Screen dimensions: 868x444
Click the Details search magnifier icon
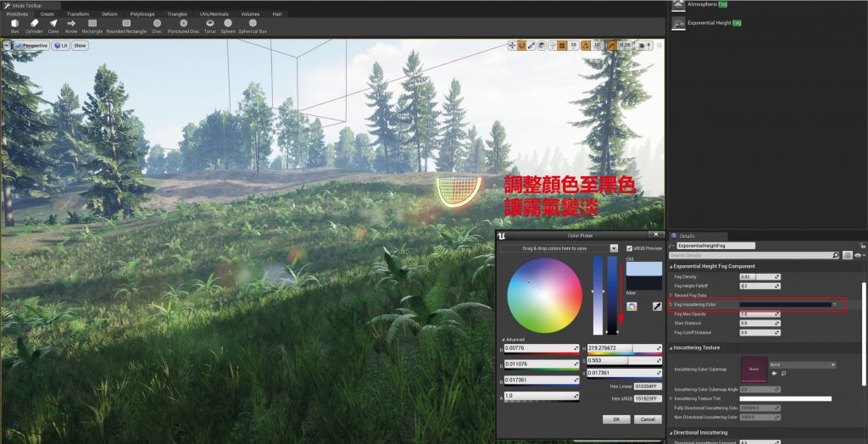pyautogui.click(x=836, y=255)
